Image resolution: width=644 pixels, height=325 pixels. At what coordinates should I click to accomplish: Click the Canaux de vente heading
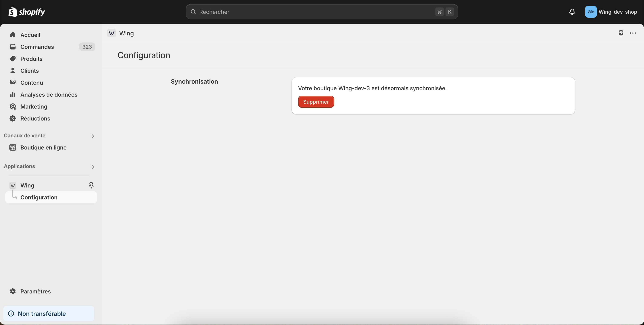[24, 135]
